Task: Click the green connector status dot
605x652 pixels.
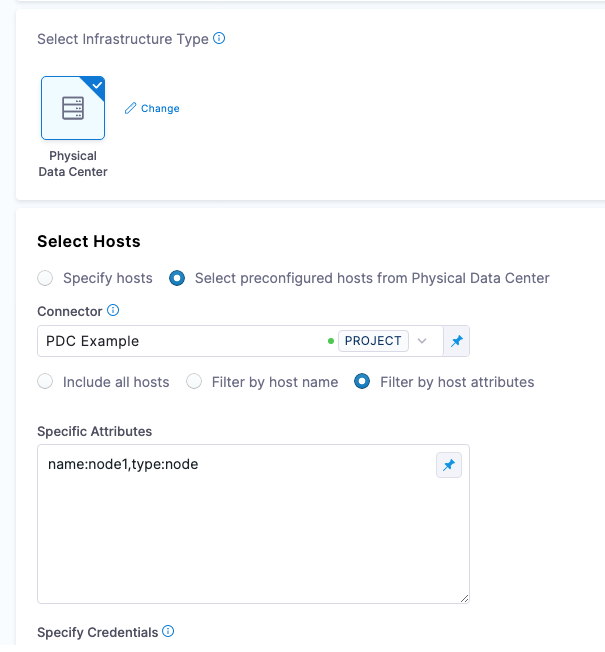Action: pyautogui.click(x=331, y=341)
